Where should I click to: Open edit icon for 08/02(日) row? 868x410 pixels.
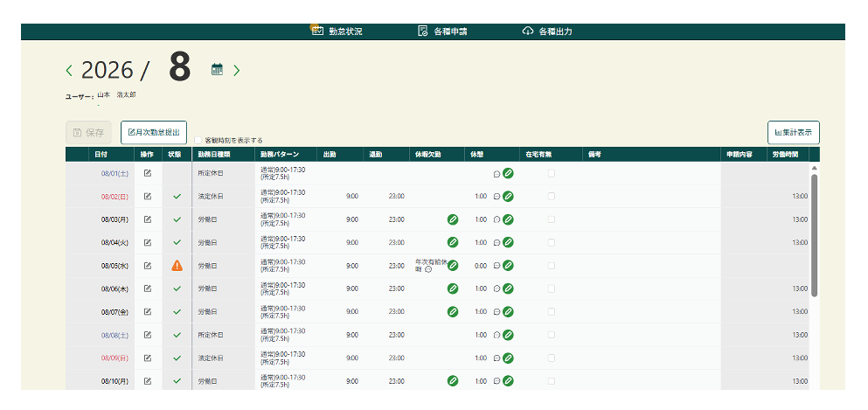click(148, 196)
